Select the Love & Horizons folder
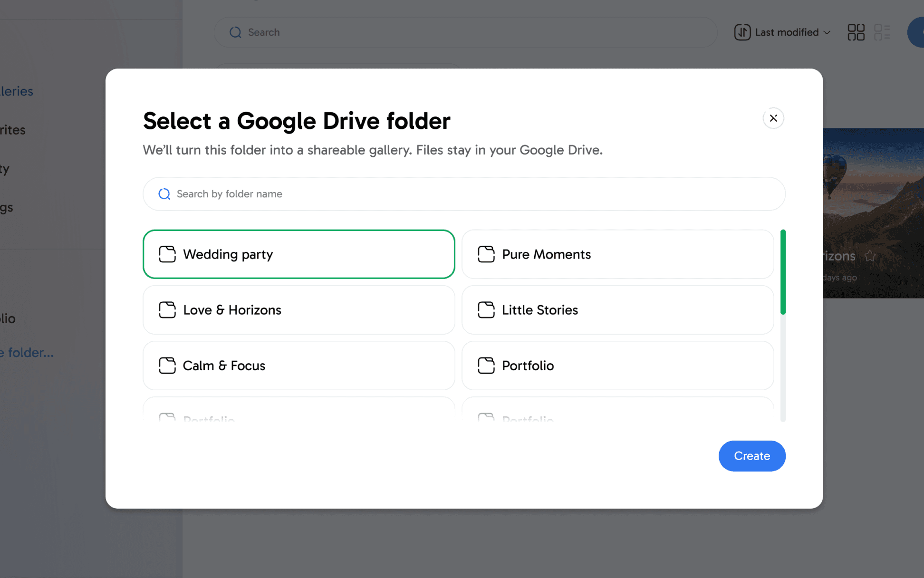Viewport: 924px width, 578px height. 298,310
